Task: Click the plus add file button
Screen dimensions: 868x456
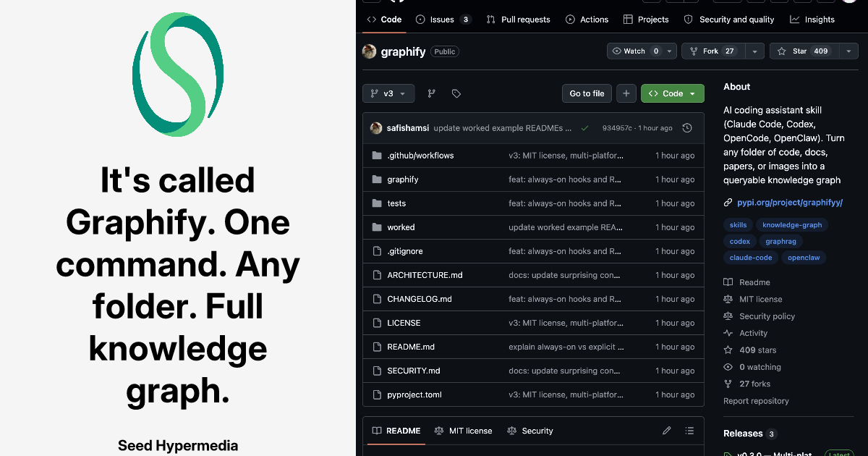Action: tap(626, 93)
